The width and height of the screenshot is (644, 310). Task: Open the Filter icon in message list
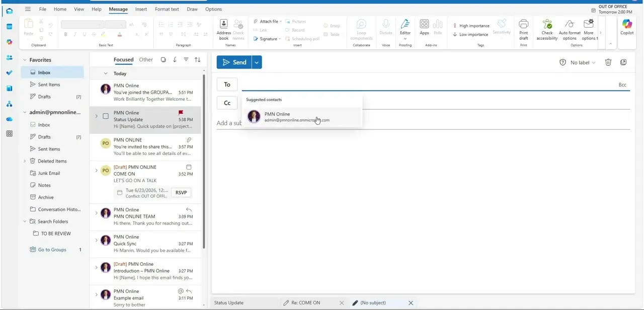click(186, 60)
